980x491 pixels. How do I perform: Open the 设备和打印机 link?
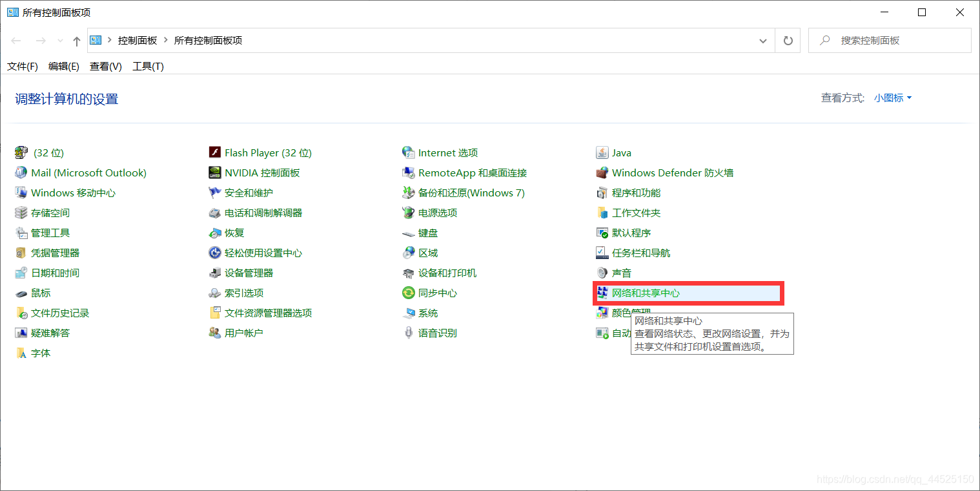click(x=447, y=273)
